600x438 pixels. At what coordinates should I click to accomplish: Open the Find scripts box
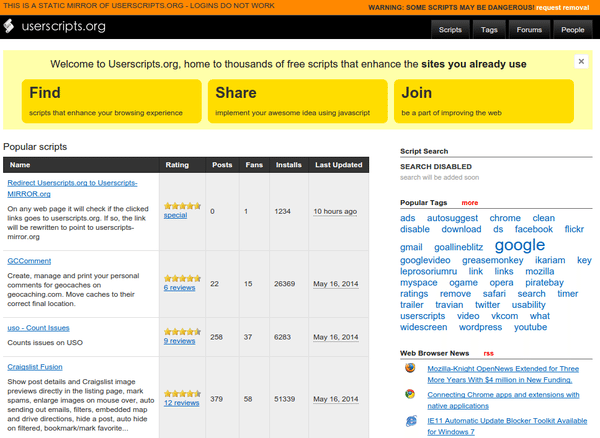[x=112, y=101]
